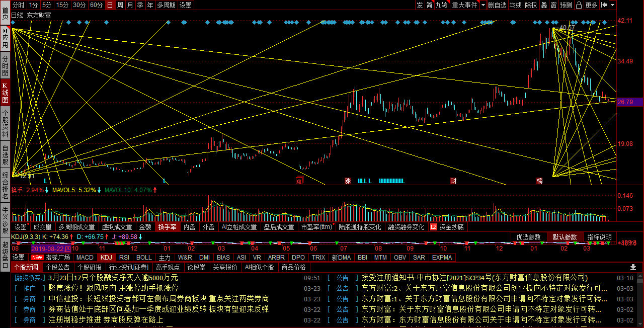
Task: Select 周 weekly period
Action: pyautogui.click(x=120, y=5)
